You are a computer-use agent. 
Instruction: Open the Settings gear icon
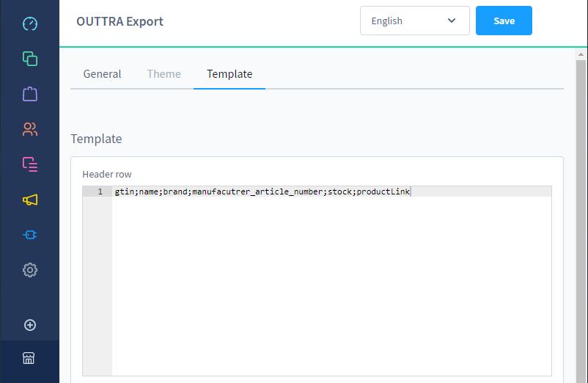click(x=30, y=270)
